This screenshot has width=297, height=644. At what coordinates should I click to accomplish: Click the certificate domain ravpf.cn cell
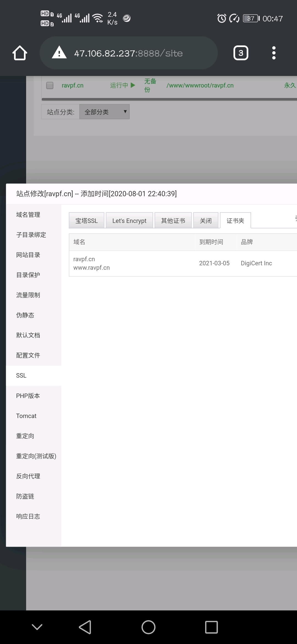click(84, 259)
